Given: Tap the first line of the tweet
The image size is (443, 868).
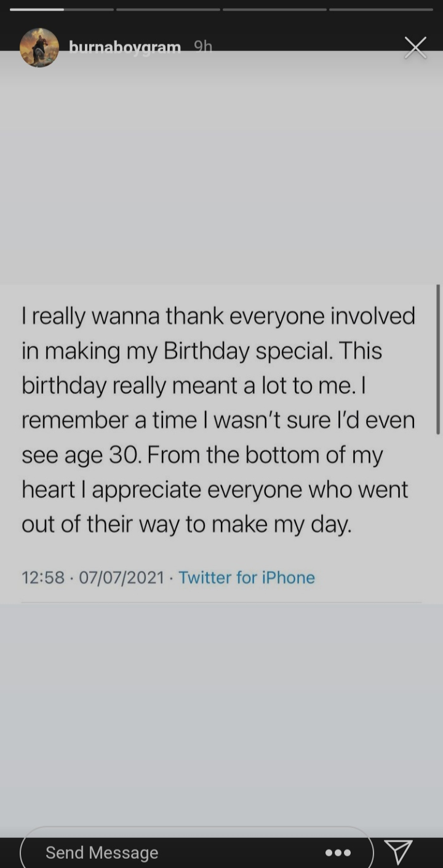Looking at the screenshot, I should point(218,316).
